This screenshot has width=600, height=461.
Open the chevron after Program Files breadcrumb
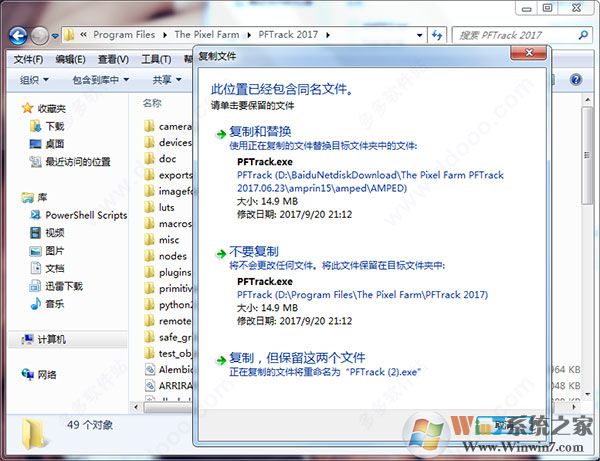pyautogui.click(x=165, y=35)
